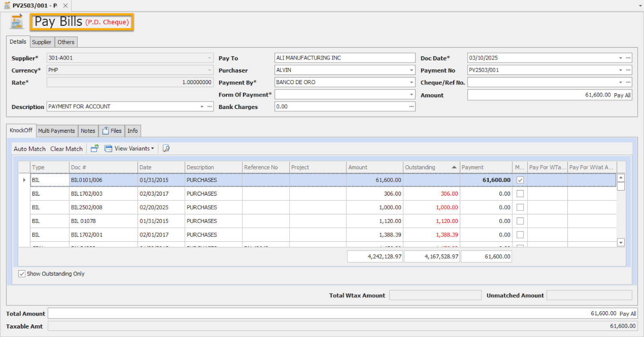This screenshot has width=644, height=337.
Task: Click Pay All in the Amount field
Action: [x=622, y=95]
